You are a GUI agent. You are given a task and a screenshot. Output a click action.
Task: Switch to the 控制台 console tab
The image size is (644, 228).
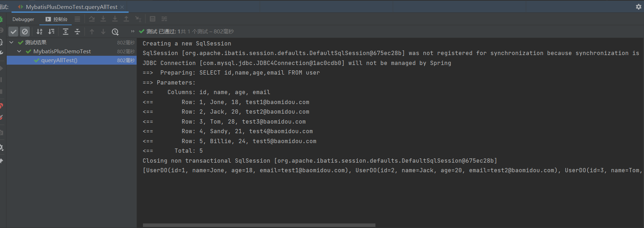56,19
